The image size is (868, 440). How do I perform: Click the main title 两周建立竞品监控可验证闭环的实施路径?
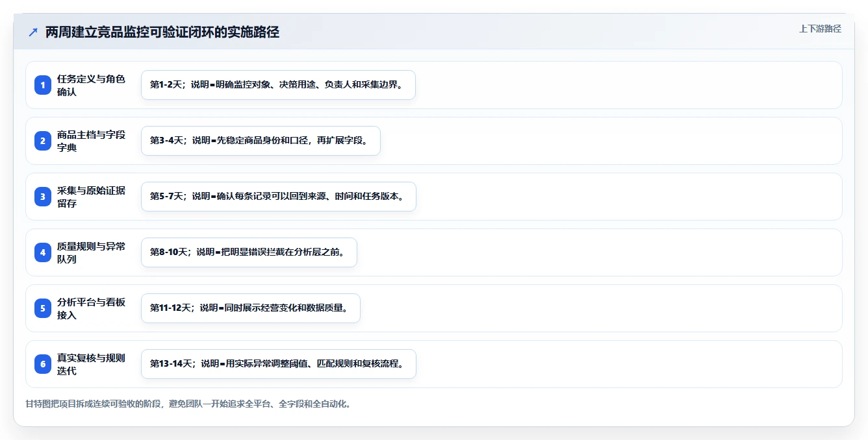pyautogui.click(x=162, y=32)
